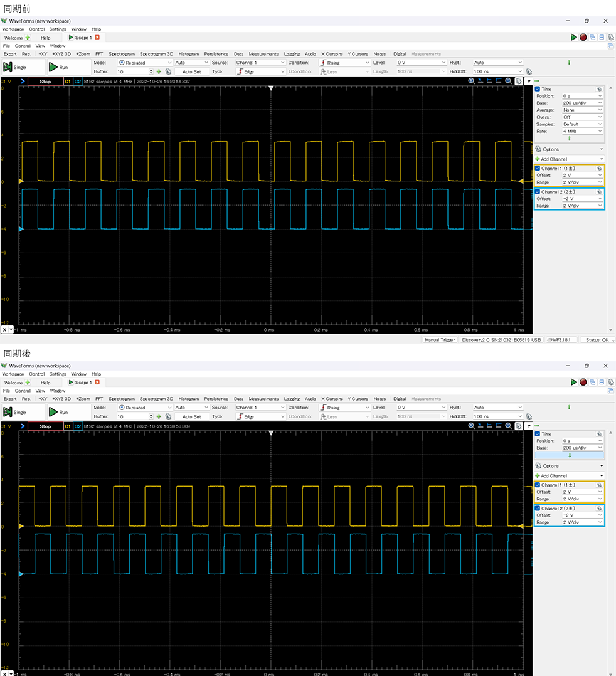
Task: Open Workspace menu in upper window
Action: (x=13, y=29)
